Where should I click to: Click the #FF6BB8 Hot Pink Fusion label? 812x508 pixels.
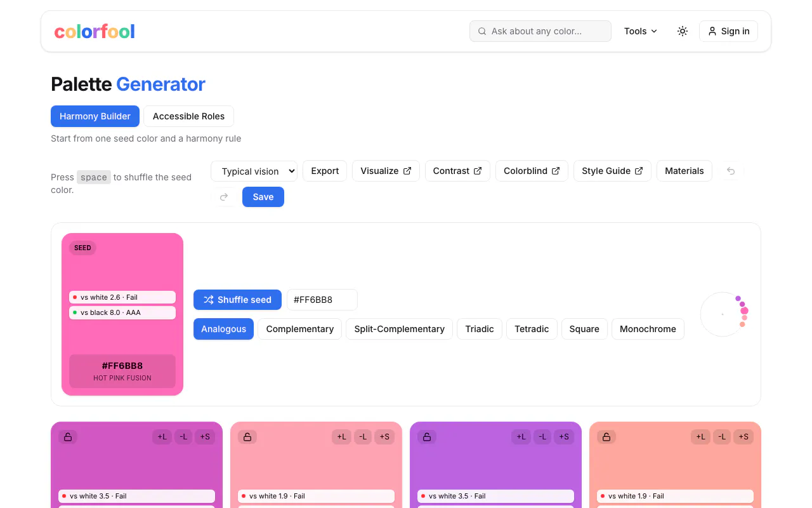(122, 371)
